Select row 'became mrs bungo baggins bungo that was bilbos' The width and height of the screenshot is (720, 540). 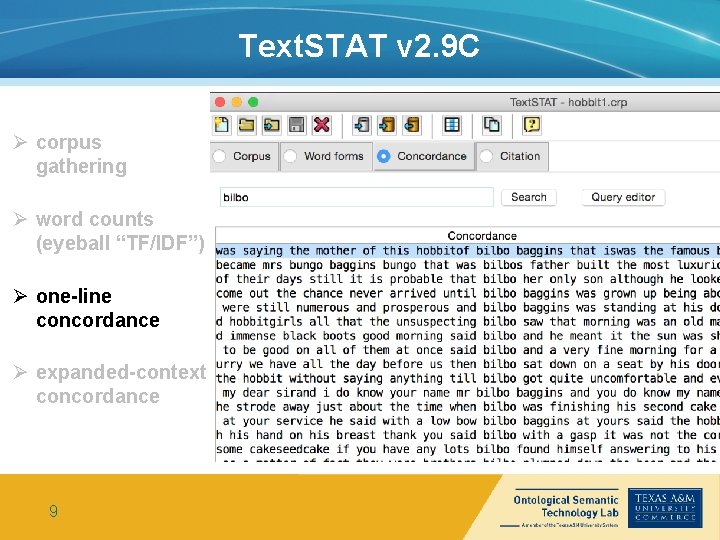[467, 265]
